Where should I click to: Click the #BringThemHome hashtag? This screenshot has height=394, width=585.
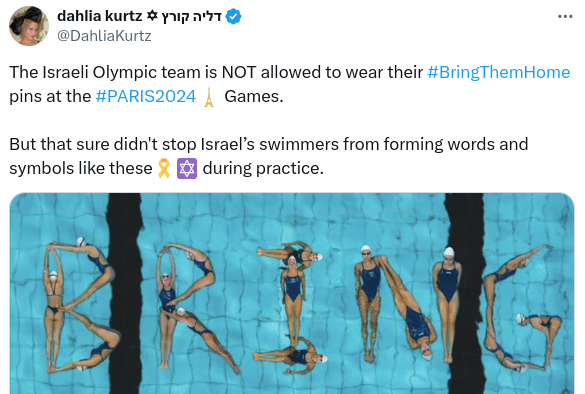click(498, 72)
